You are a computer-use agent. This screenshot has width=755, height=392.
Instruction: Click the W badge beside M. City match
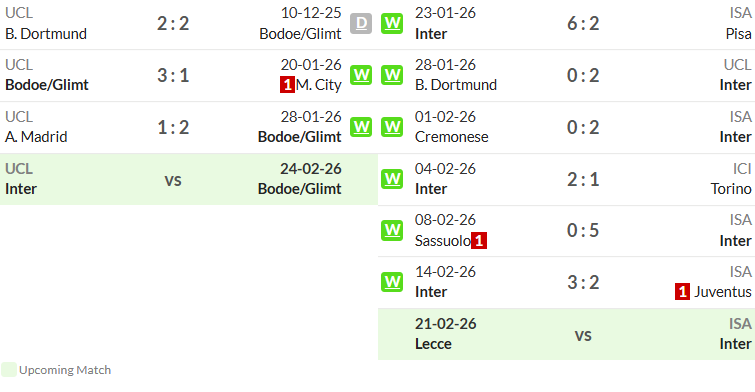click(x=361, y=75)
